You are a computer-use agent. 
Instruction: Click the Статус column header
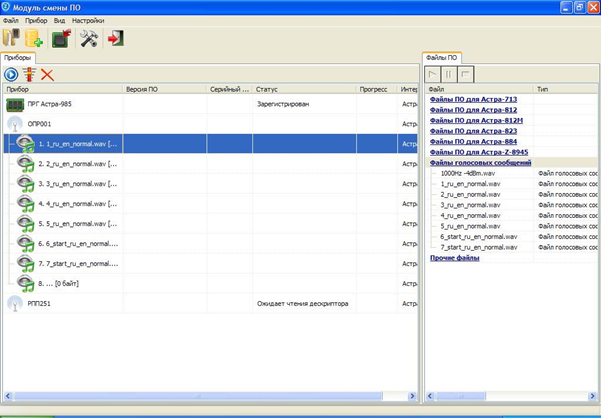point(267,89)
